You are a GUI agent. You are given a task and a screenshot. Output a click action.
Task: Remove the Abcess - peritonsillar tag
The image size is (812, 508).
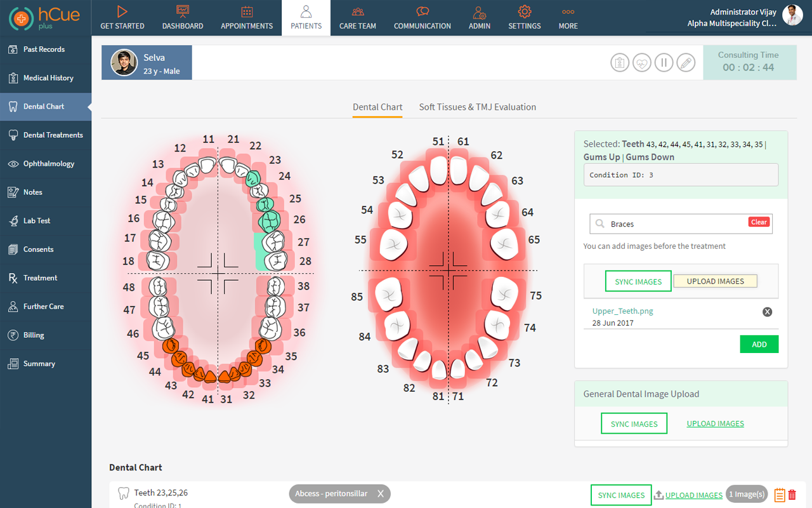[x=381, y=493]
